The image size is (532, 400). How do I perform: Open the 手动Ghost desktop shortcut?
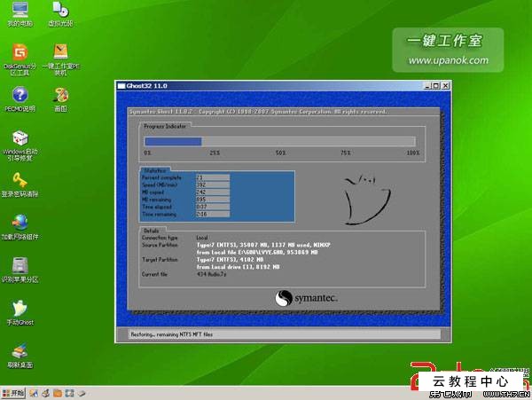(19, 308)
